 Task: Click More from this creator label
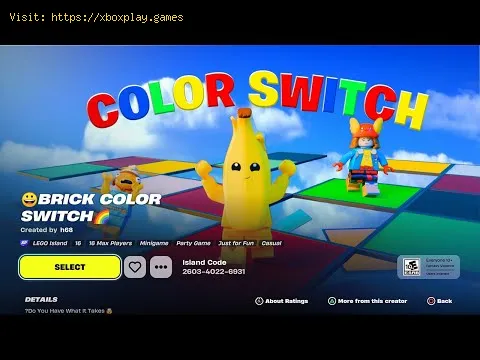point(372,301)
